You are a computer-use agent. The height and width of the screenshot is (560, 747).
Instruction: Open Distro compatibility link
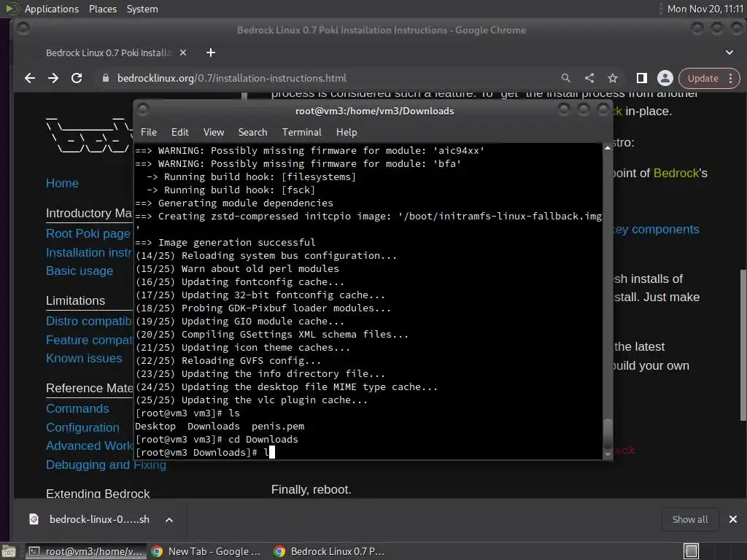[88, 322]
